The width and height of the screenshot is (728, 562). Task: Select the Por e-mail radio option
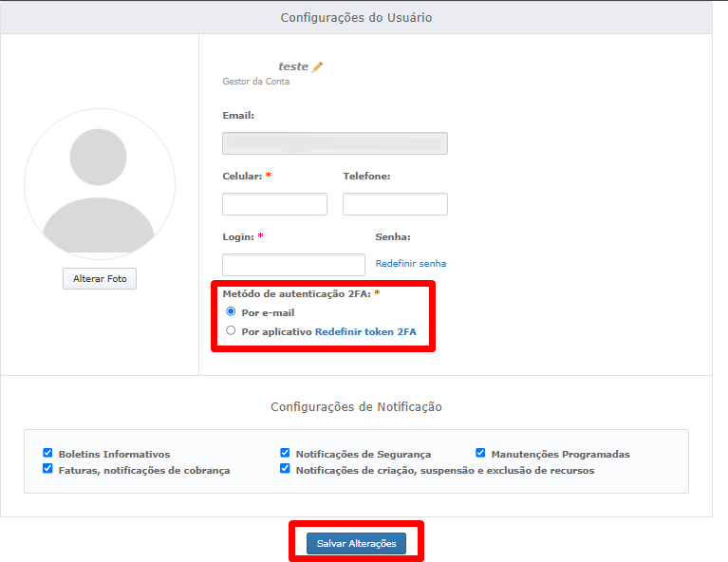click(231, 311)
